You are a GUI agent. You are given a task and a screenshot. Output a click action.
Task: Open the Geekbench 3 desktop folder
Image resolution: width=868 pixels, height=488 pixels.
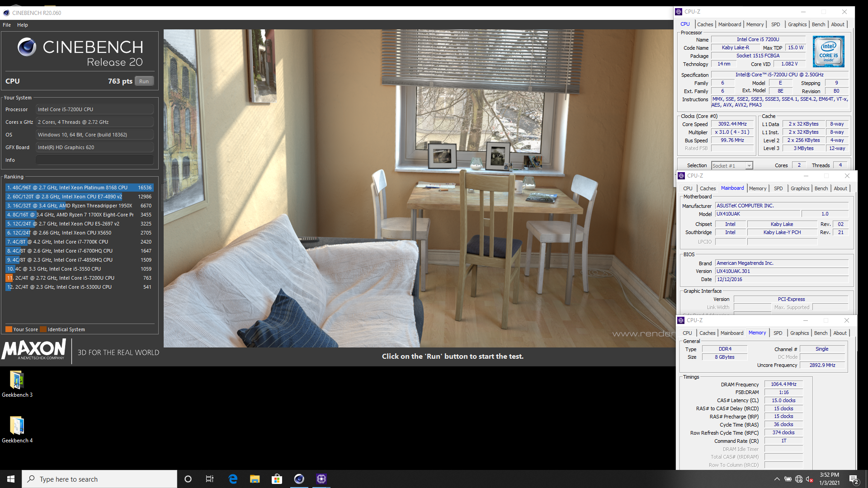[x=17, y=384]
